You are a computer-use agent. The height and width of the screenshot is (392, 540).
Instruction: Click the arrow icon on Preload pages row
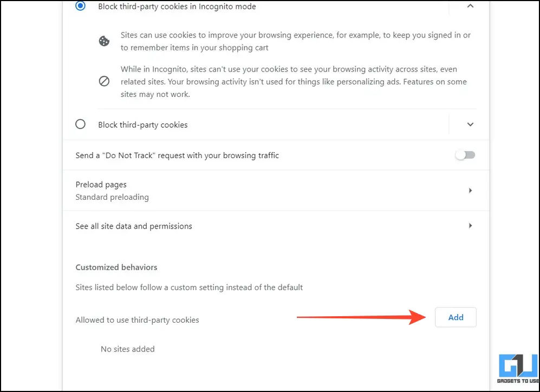click(470, 191)
